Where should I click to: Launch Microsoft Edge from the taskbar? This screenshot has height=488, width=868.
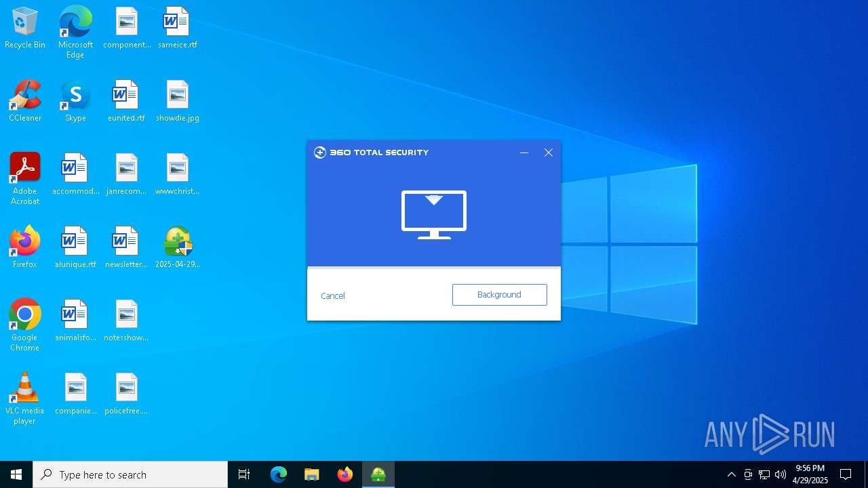click(279, 474)
